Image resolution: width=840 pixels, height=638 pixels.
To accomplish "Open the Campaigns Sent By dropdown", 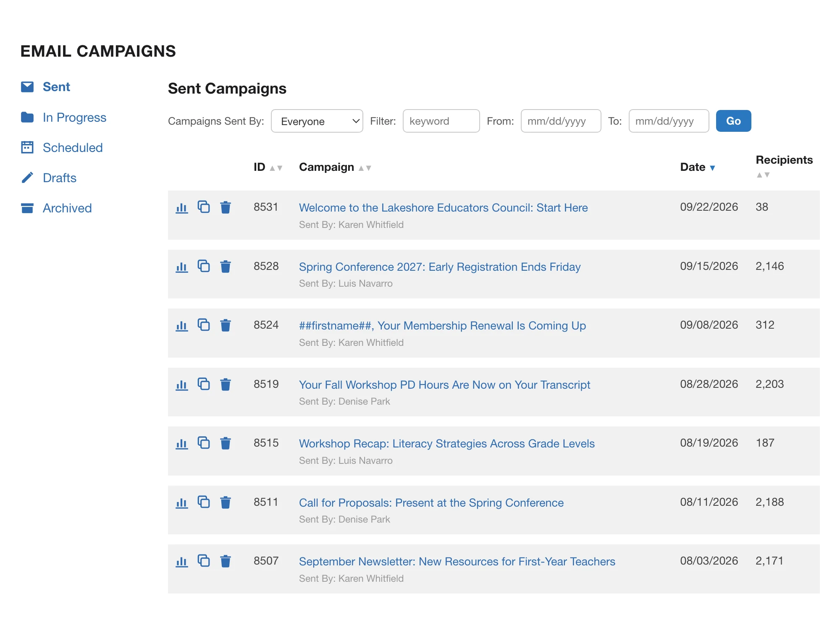I will (x=317, y=121).
